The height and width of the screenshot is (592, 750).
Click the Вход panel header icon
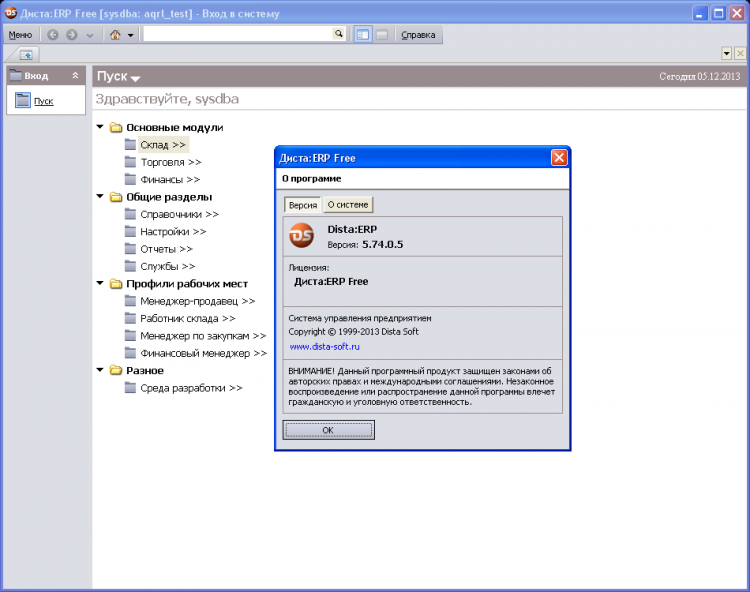16,75
